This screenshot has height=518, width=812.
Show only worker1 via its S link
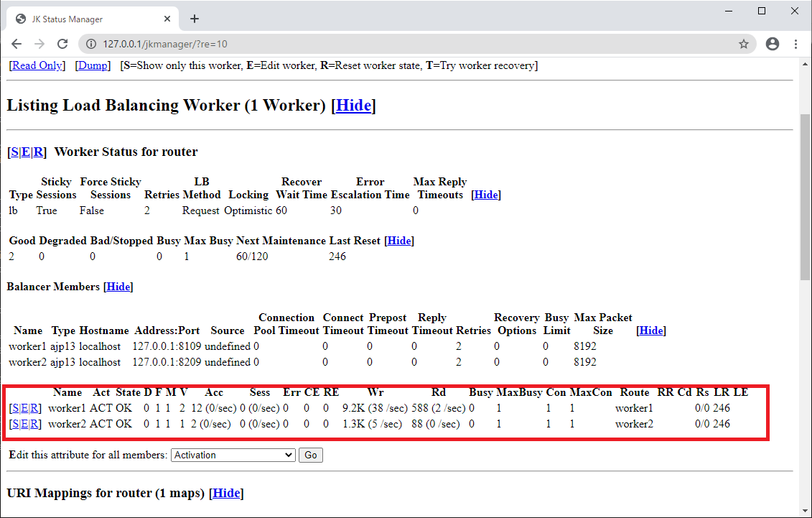(16, 408)
